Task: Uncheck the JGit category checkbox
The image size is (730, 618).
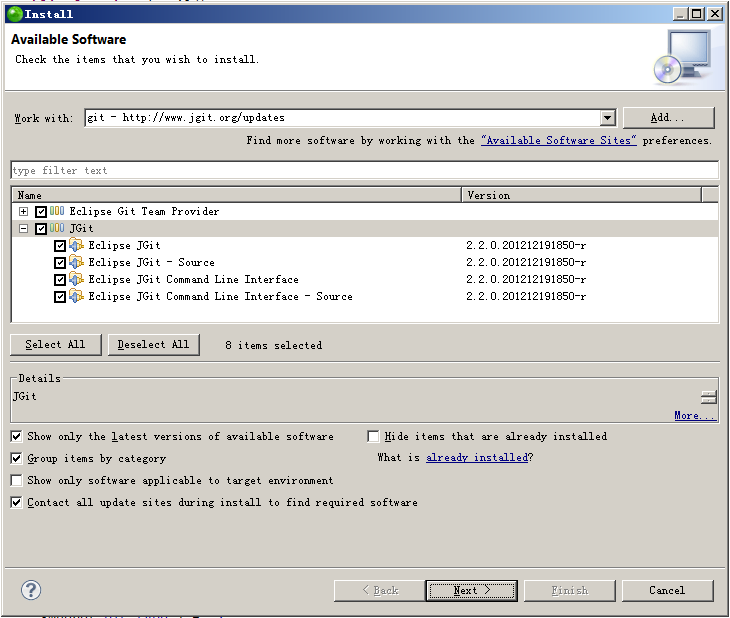Action: pyautogui.click(x=41, y=229)
